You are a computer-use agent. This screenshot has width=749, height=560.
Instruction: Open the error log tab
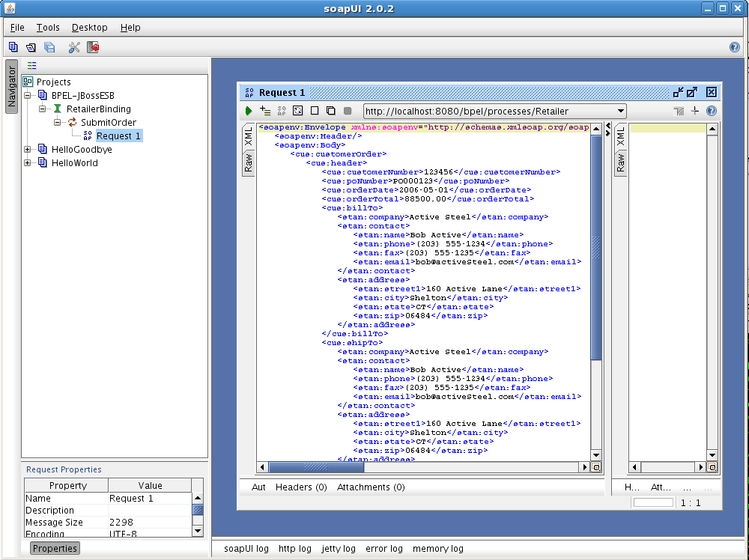coord(384,549)
